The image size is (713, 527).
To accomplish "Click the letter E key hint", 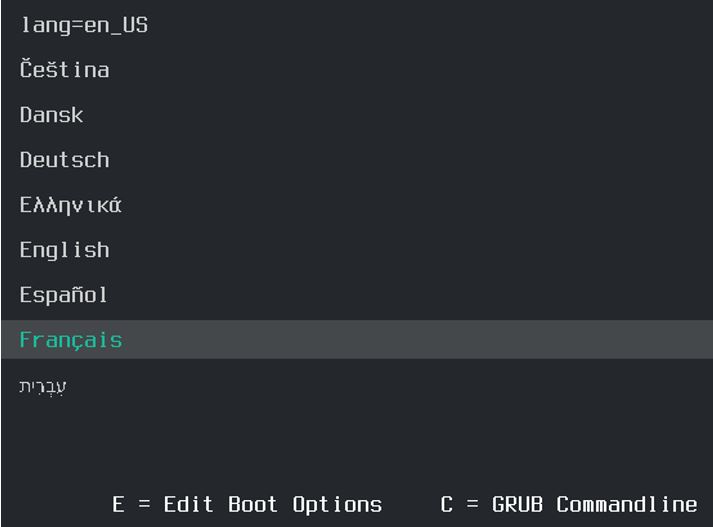I will [118, 504].
